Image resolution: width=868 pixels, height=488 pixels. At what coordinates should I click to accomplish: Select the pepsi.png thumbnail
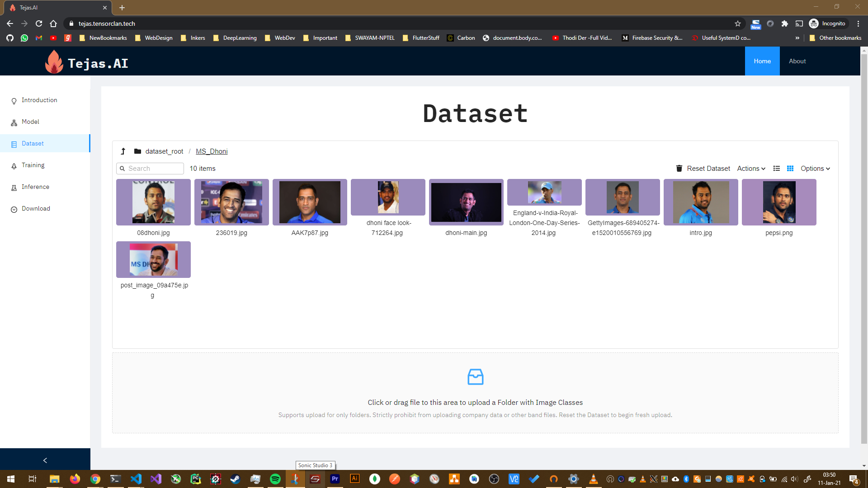(779, 202)
